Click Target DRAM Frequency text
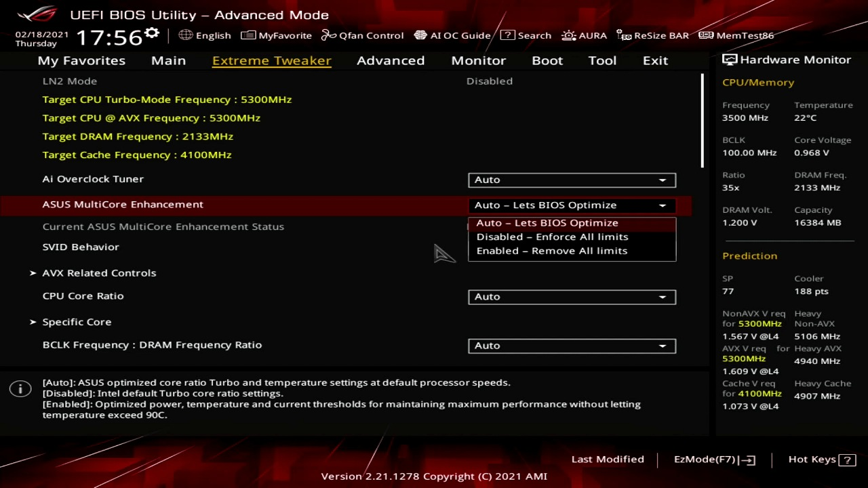This screenshot has width=868, height=488. coord(138,136)
